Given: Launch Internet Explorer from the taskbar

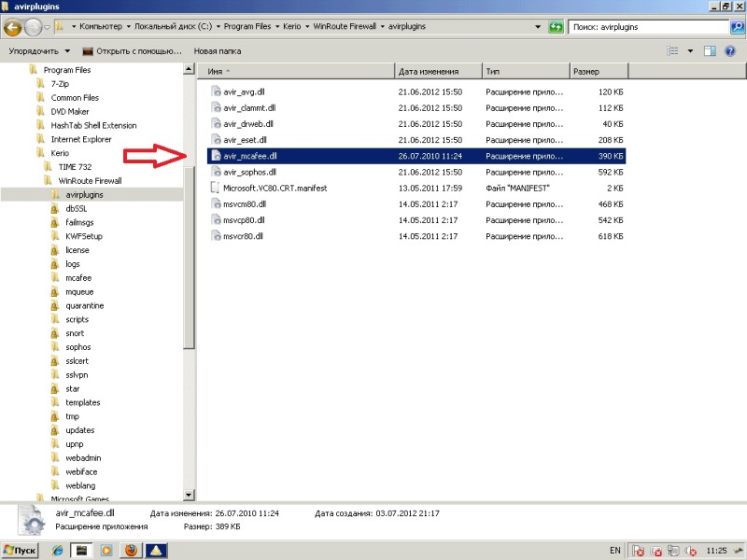Looking at the screenshot, I should coord(59,550).
